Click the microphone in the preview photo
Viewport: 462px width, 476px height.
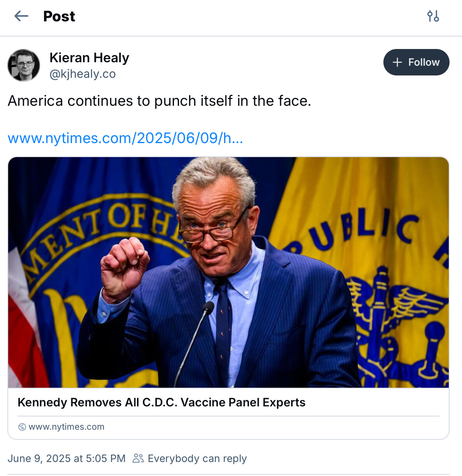click(x=207, y=308)
